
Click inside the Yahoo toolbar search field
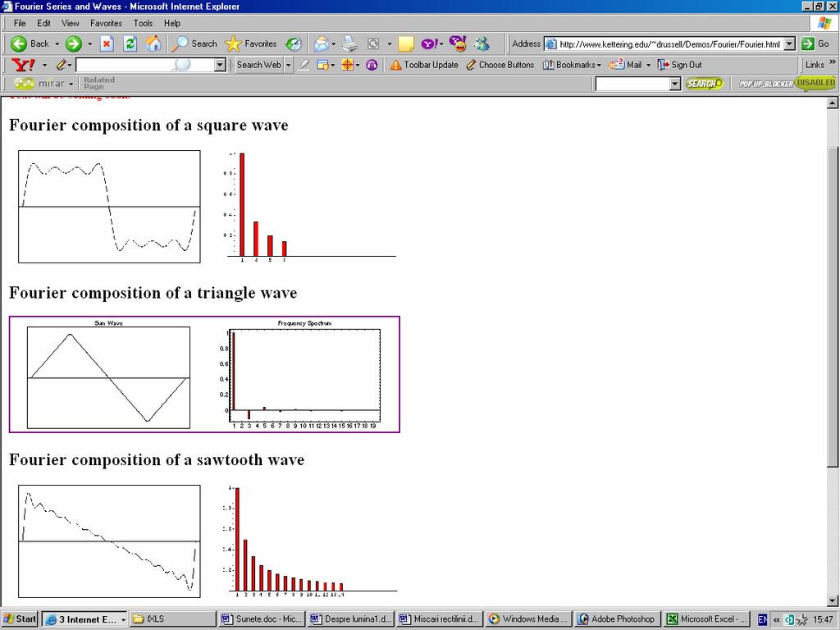(x=145, y=65)
